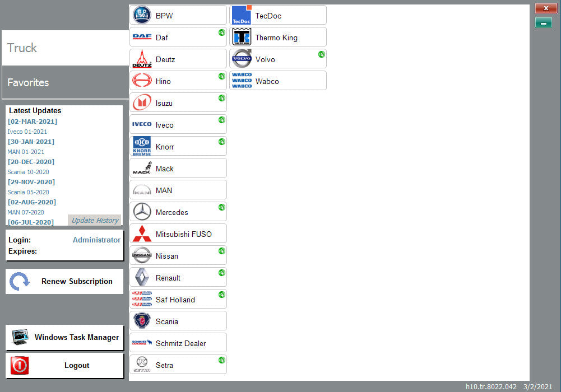Select the Thermo King label
The height and width of the screenshot is (392, 561).
tap(276, 38)
